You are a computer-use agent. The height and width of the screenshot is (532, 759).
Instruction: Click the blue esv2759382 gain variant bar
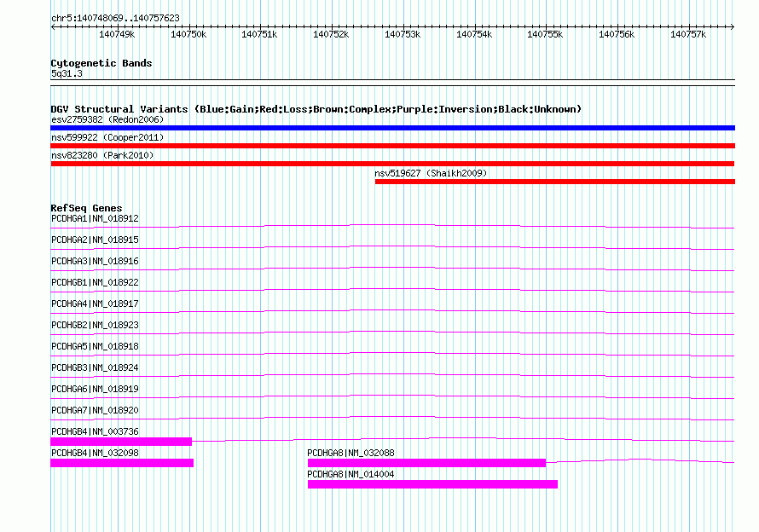point(392,128)
